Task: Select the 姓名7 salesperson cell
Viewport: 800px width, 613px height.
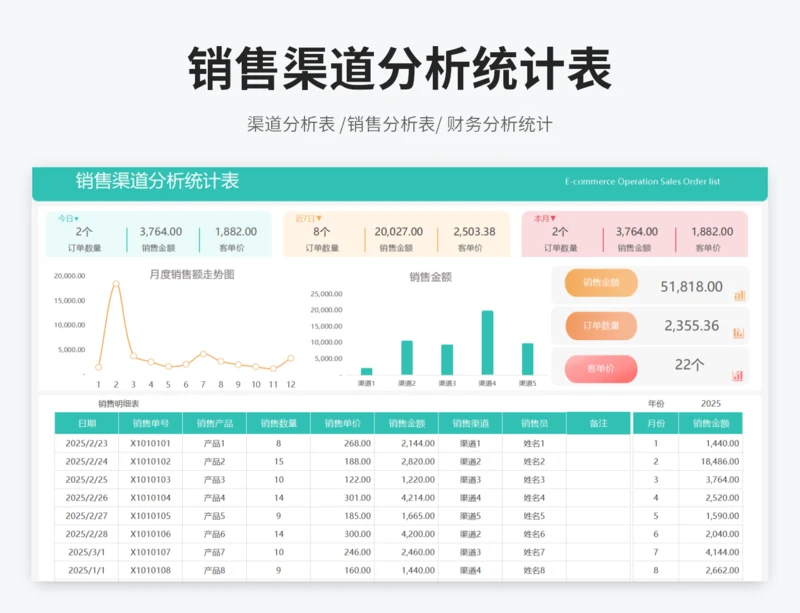Action: (534, 552)
